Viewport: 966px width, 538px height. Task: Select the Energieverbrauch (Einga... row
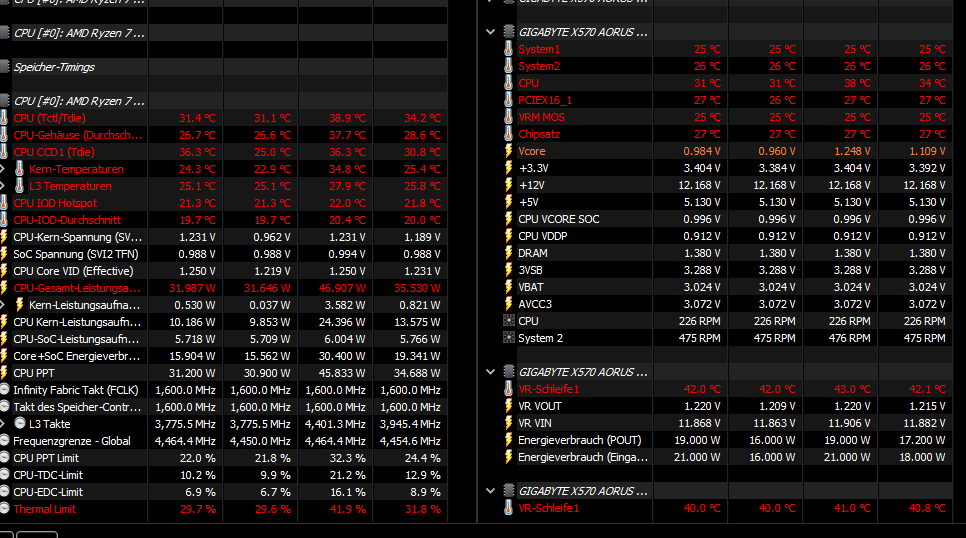pyautogui.click(x=727, y=457)
